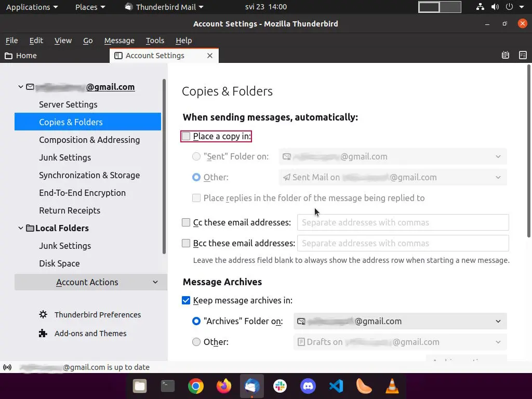The image size is (532, 399).
Task: Select the "Sent" Folder on radio button
Action: tap(196, 156)
